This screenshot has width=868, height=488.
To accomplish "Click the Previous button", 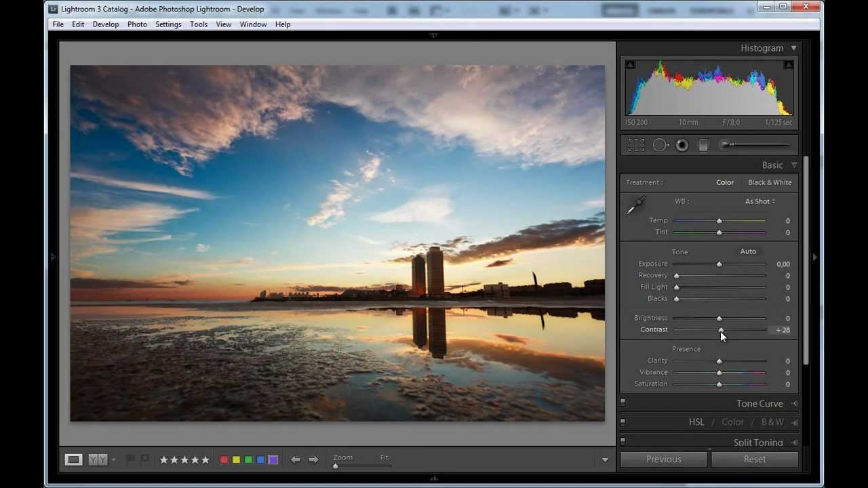I will (x=664, y=459).
